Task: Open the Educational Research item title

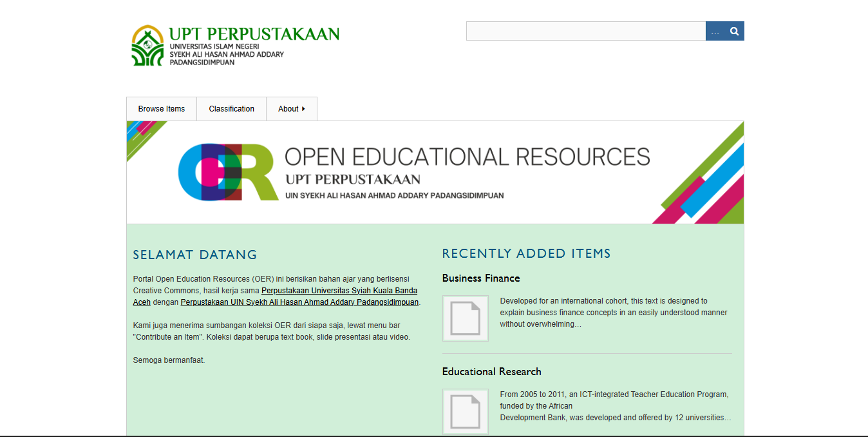Action: (492, 372)
